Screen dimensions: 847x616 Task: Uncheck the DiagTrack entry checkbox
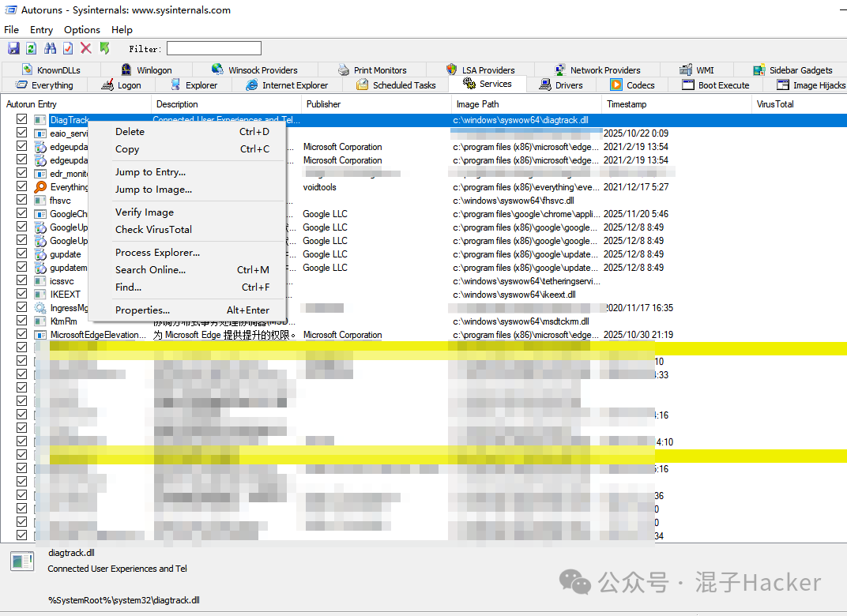pos(22,120)
